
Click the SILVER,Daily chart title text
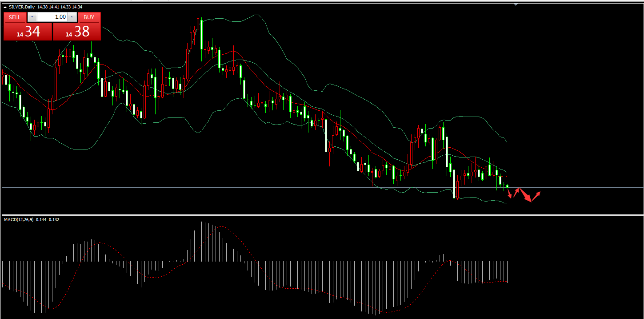pyautogui.click(x=22, y=7)
